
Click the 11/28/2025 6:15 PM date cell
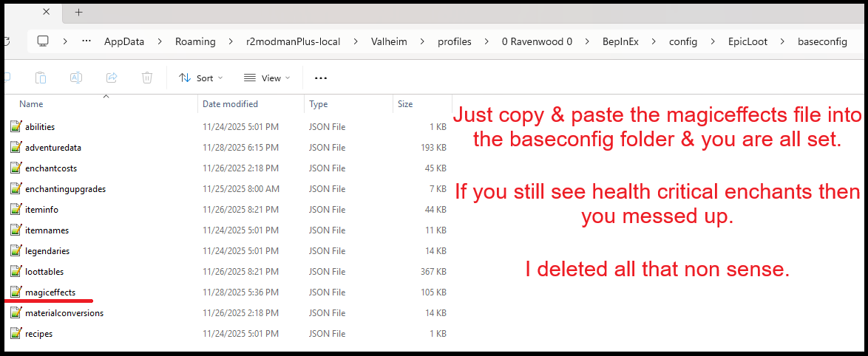tap(240, 148)
